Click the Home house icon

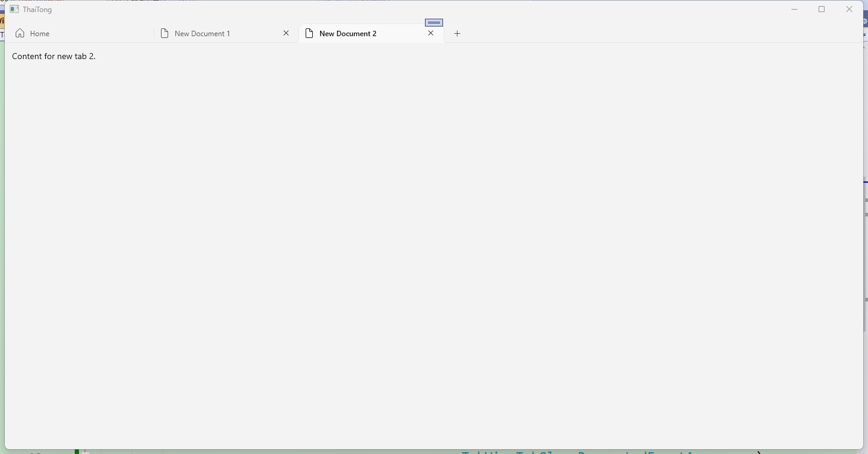(x=20, y=33)
